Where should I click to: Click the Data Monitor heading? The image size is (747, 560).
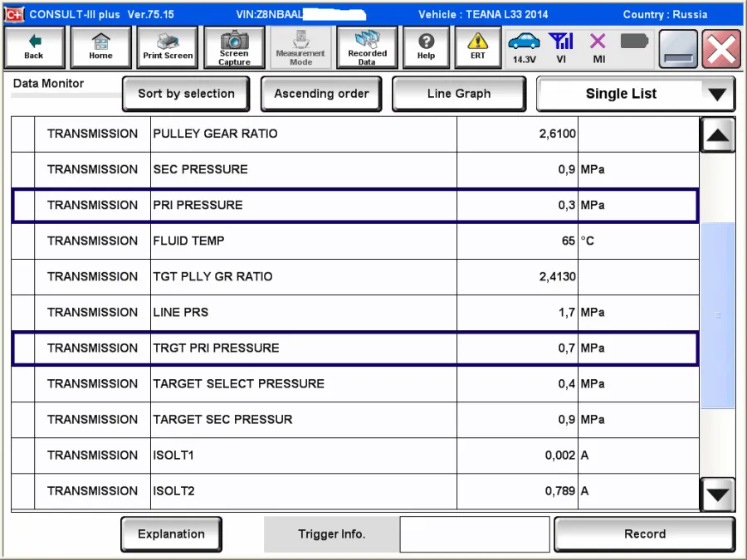(x=49, y=83)
